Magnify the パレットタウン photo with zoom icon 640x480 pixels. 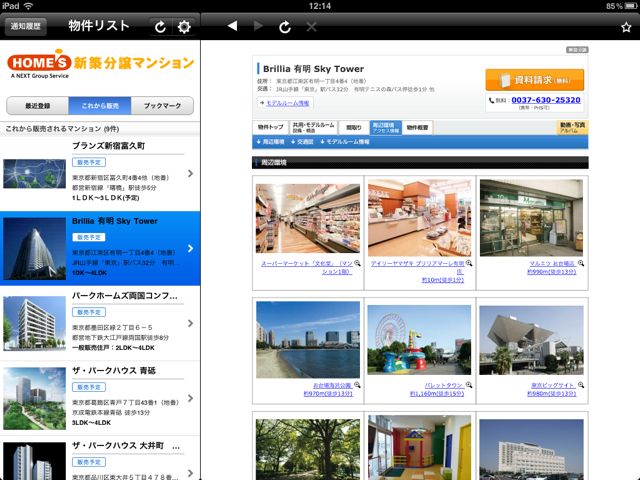point(469,385)
